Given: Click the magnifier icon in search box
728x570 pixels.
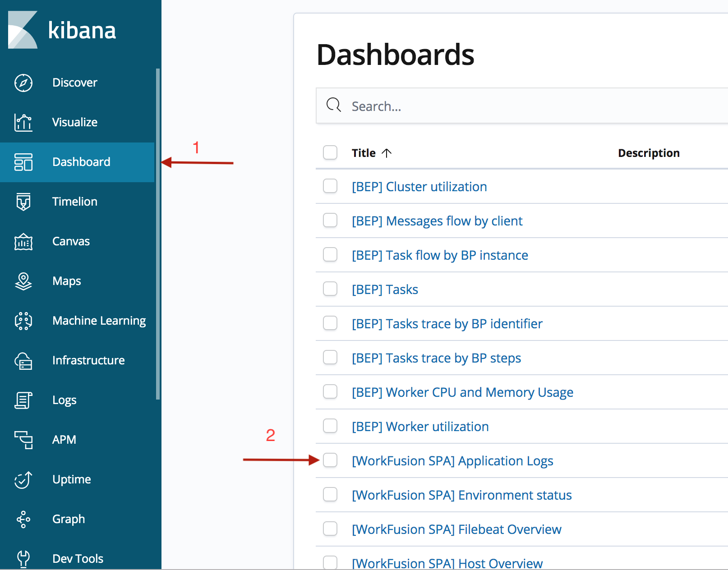Looking at the screenshot, I should point(334,105).
